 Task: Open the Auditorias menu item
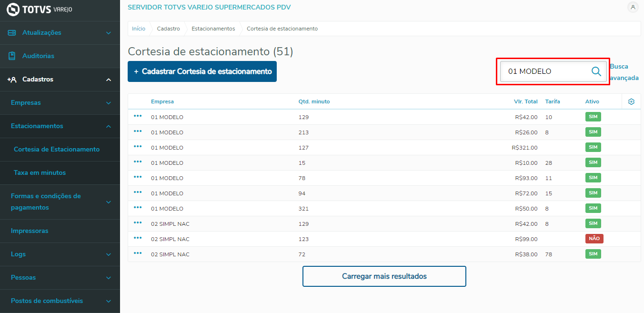point(60,56)
